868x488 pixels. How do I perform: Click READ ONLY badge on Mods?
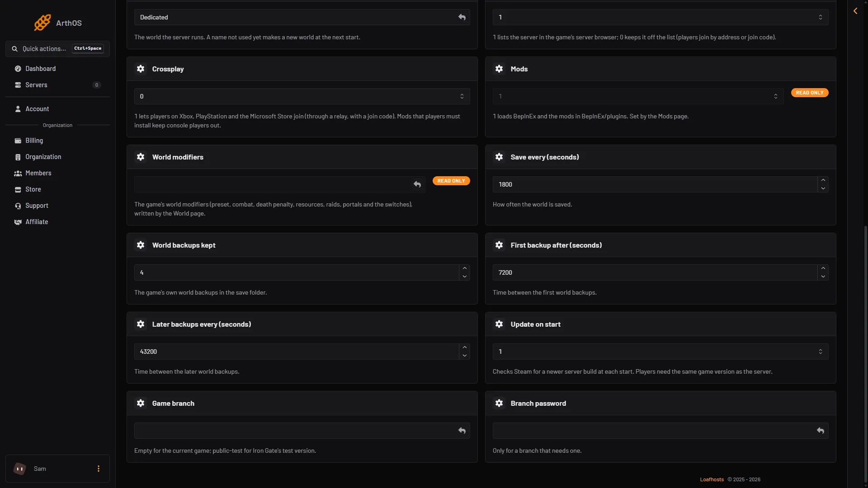click(x=810, y=93)
